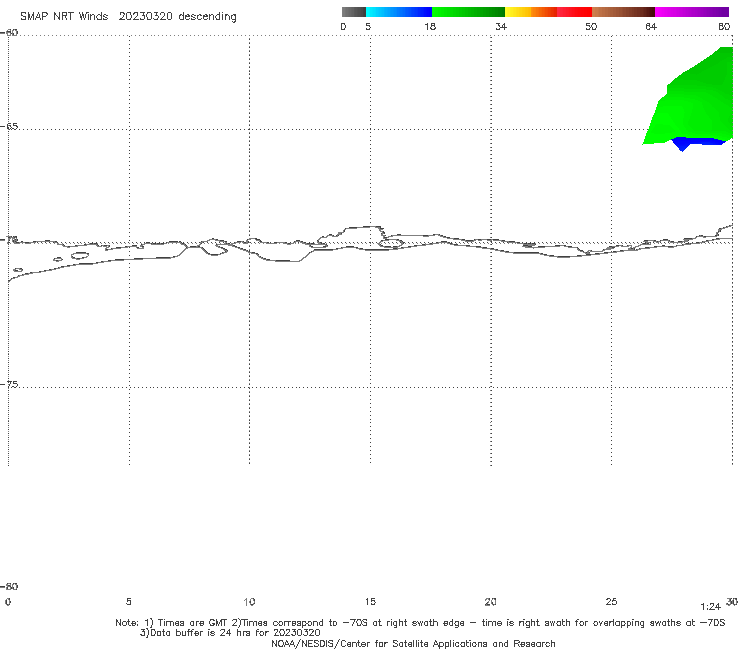The image size is (740, 650).
Task: Click the '5' label under the color bar
Action: 368,26
